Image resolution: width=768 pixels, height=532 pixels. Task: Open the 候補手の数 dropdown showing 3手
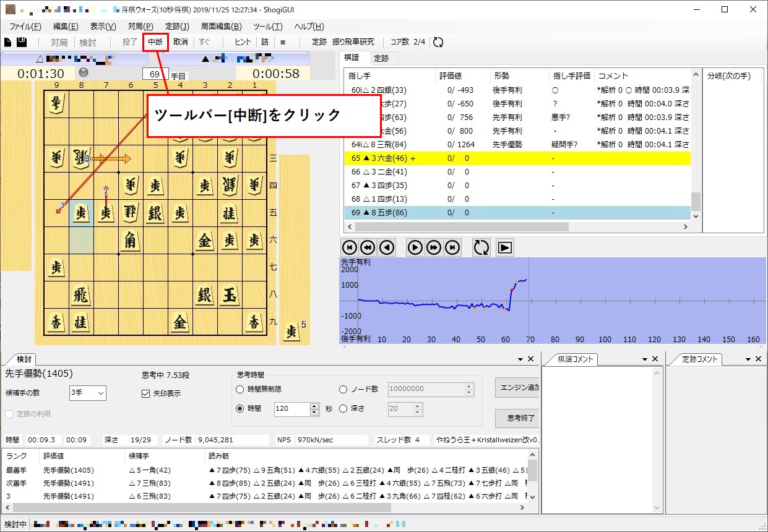coord(88,393)
